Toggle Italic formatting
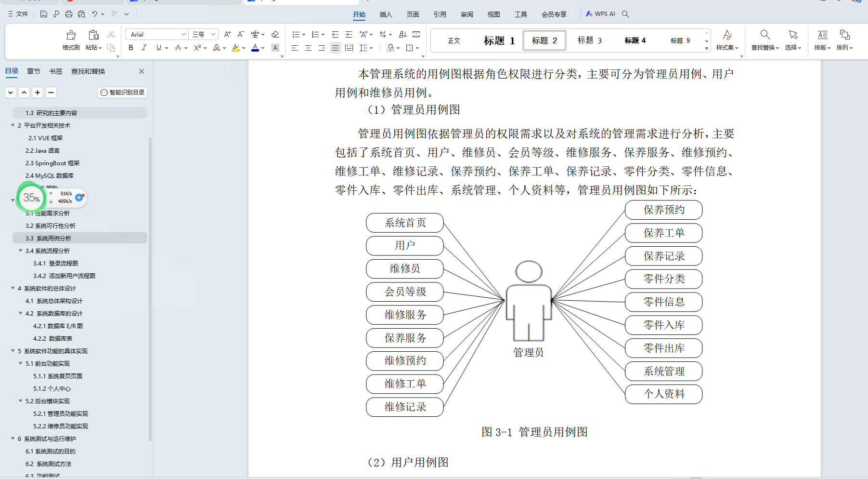The height and width of the screenshot is (479, 868). click(144, 48)
